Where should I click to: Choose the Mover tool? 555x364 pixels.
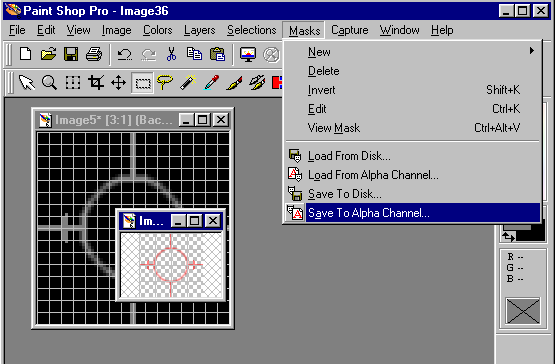point(119,83)
